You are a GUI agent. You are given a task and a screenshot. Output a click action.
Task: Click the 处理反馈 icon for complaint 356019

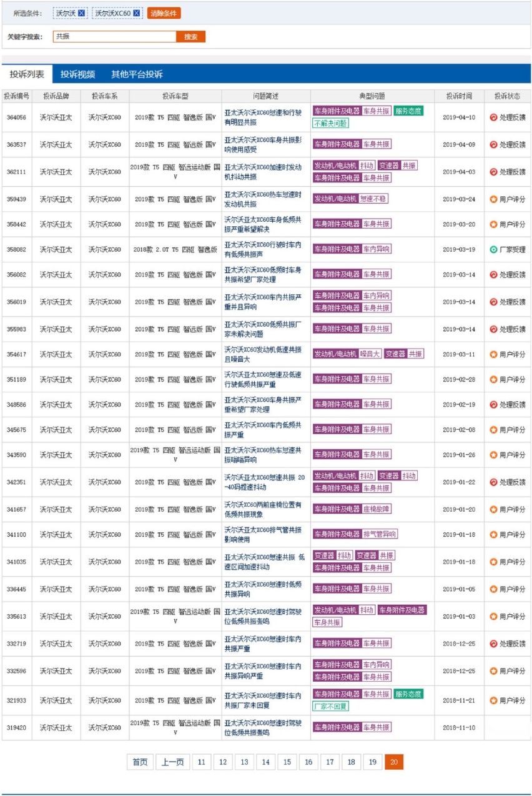[493, 302]
